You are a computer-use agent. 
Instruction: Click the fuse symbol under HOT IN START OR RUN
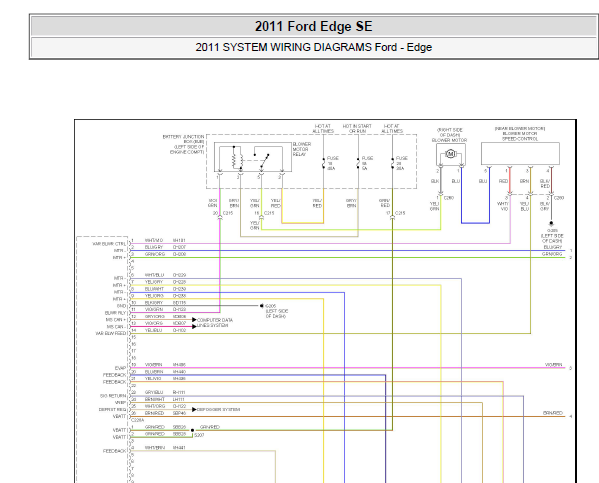coord(358,163)
